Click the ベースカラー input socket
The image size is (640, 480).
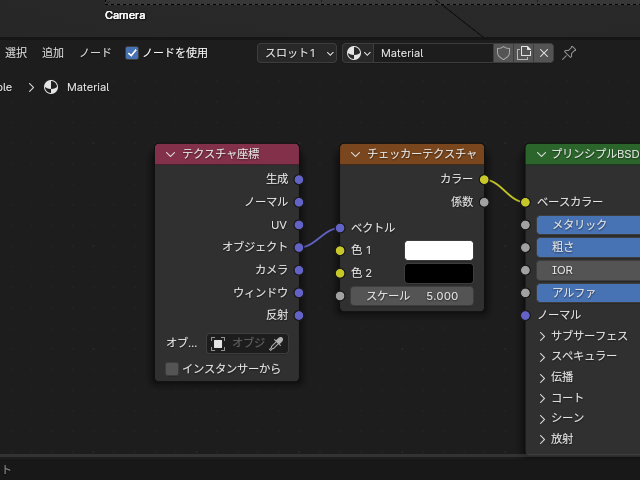(525, 202)
